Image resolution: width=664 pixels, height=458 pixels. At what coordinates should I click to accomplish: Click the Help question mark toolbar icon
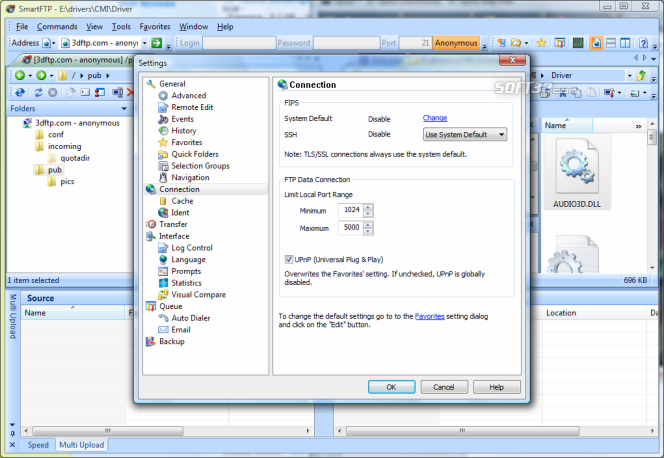(x=643, y=43)
